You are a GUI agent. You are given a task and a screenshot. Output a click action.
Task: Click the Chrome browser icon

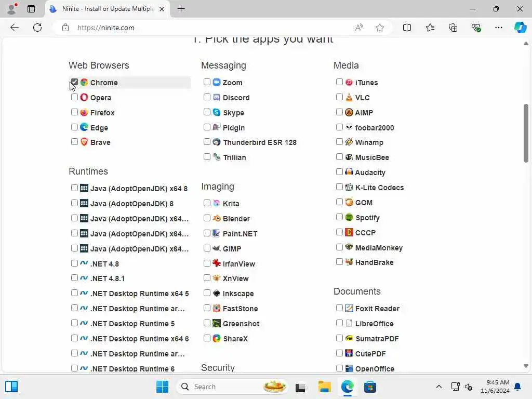click(x=84, y=82)
